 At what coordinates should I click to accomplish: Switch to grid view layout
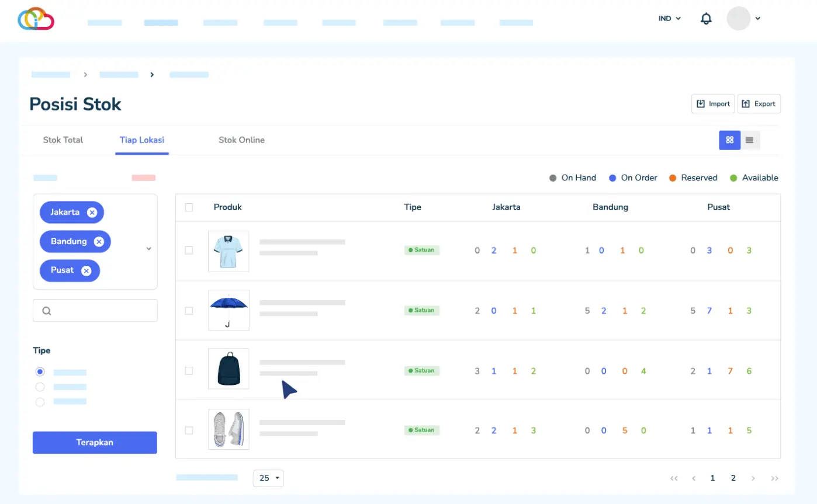point(729,140)
